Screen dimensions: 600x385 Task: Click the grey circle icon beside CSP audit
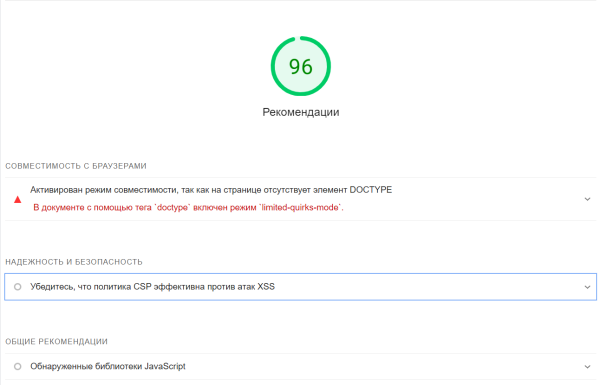(x=18, y=287)
